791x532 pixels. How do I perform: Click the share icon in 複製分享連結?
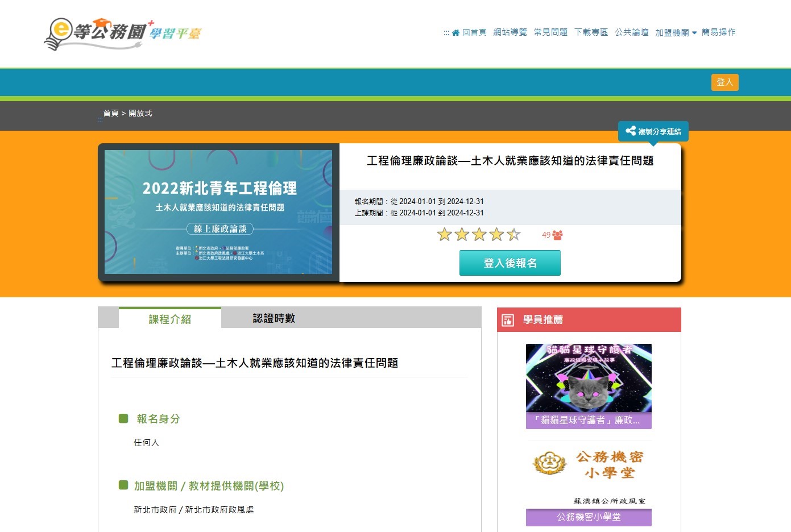630,131
